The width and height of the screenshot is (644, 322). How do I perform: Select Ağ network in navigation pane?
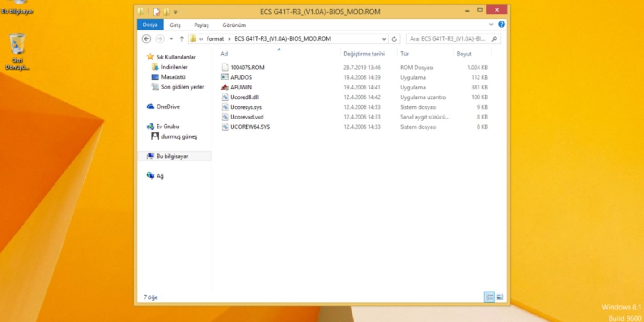pyautogui.click(x=160, y=176)
